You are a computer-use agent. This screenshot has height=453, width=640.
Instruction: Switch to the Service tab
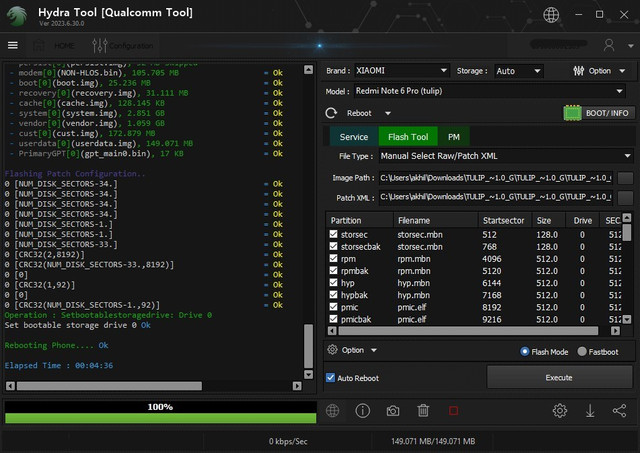point(353,136)
